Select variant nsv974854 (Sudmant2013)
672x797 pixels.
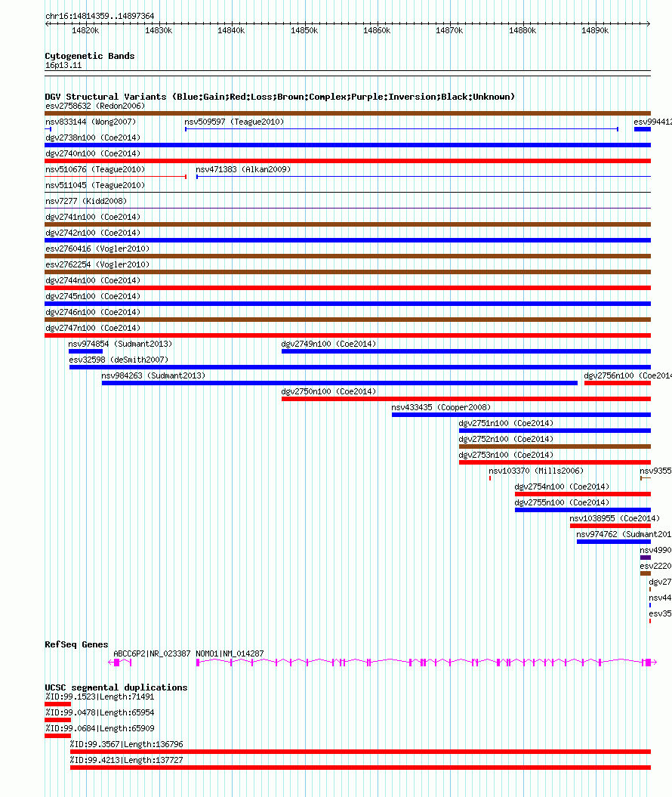coord(120,344)
